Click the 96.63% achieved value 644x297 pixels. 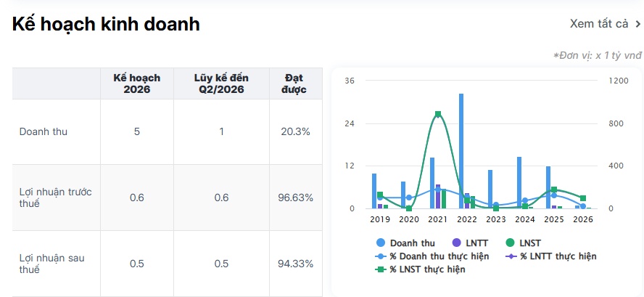[295, 198]
